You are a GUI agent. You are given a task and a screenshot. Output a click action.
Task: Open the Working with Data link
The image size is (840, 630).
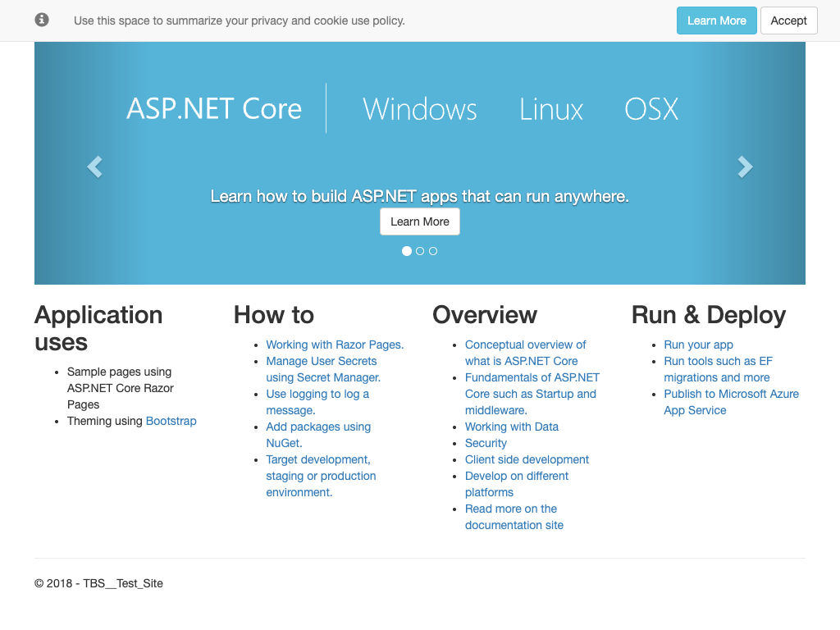click(511, 427)
